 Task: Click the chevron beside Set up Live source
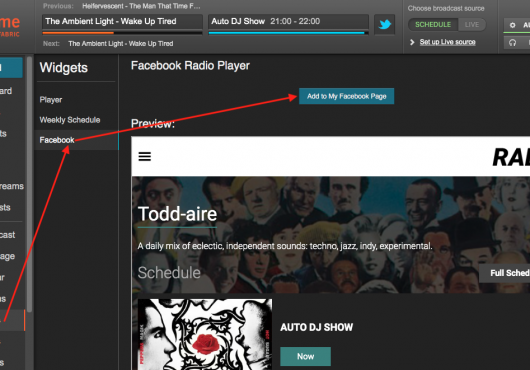click(x=412, y=42)
